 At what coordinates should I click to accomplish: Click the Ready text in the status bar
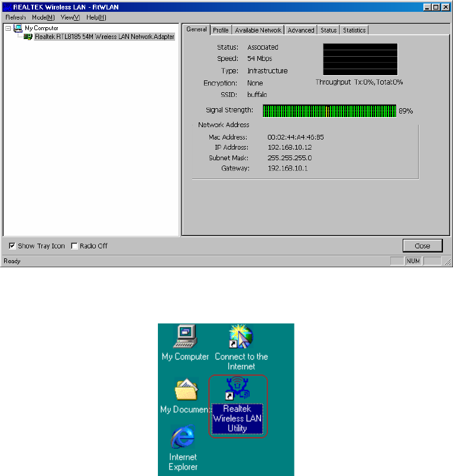[12, 261]
